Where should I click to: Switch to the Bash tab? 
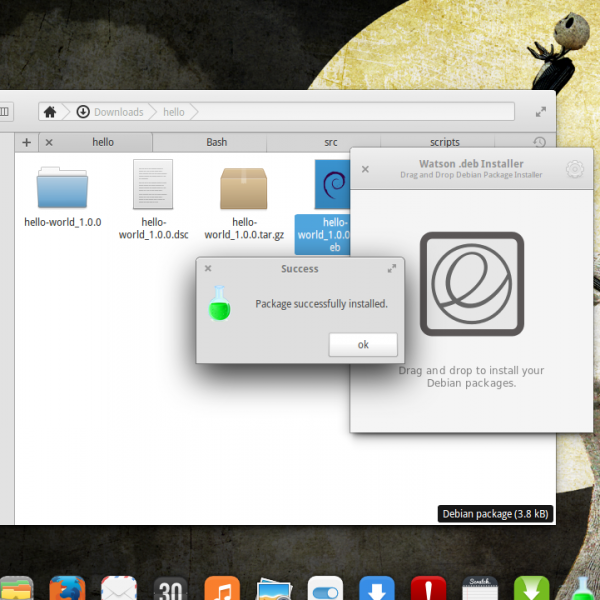217,142
